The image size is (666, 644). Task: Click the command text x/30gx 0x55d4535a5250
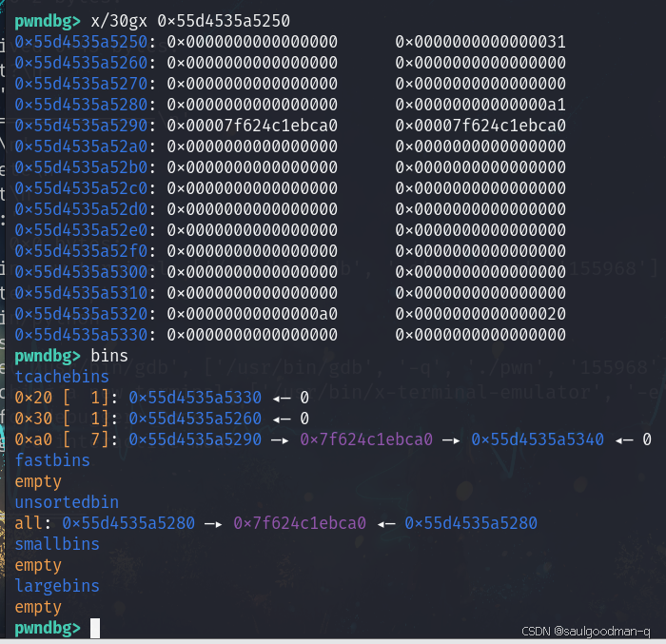click(190, 21)
